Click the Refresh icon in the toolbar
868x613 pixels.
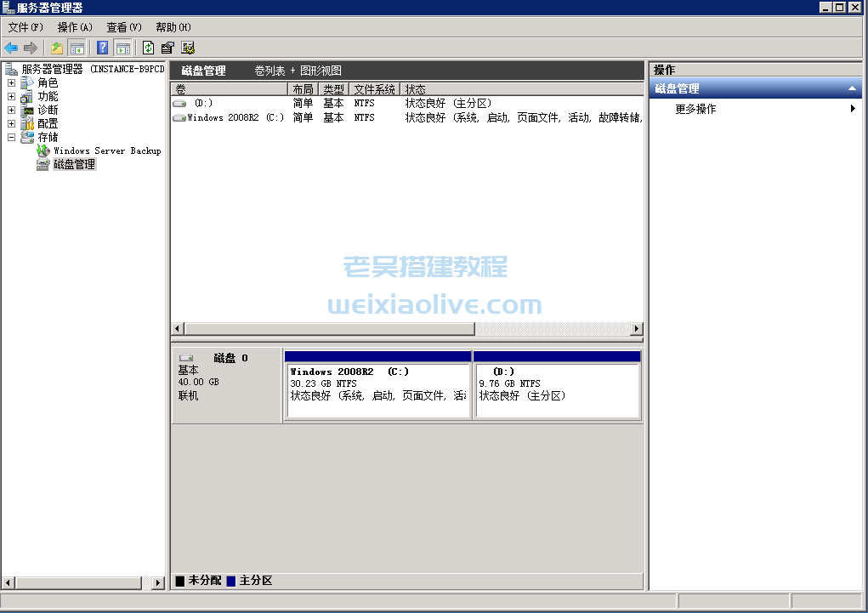point(149,48)
